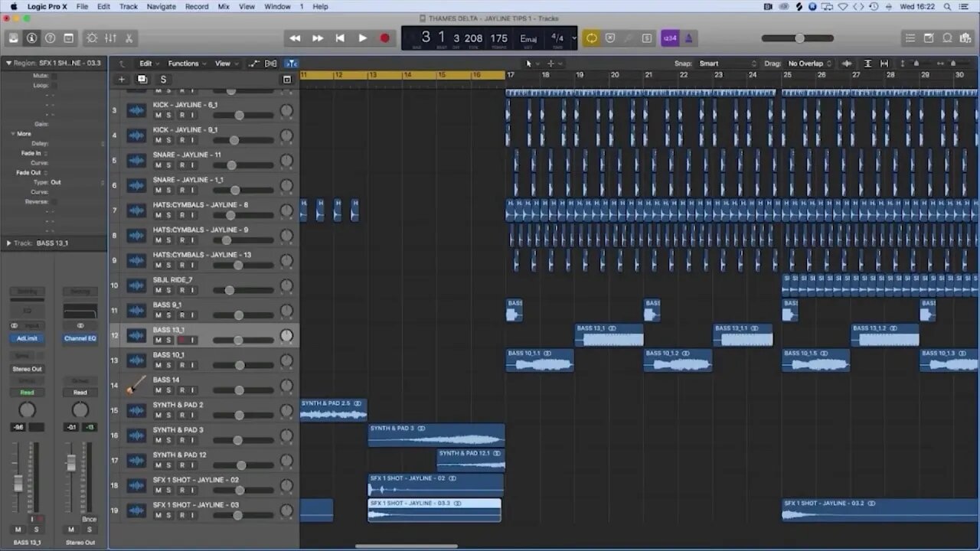The width and height of the screenshot is (980, 551).
Task: Click green Read automation button on BASS 13_1 strip
Action: click(27, 392)
